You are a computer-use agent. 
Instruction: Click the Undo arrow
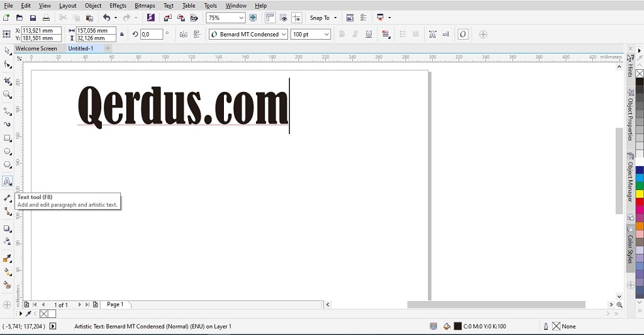point(107,18)
